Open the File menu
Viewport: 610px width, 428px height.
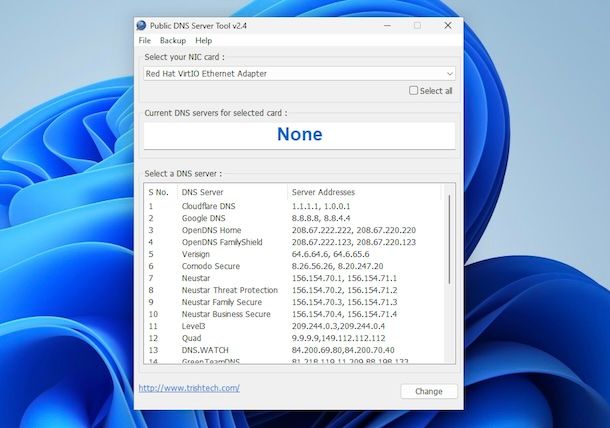144,40
